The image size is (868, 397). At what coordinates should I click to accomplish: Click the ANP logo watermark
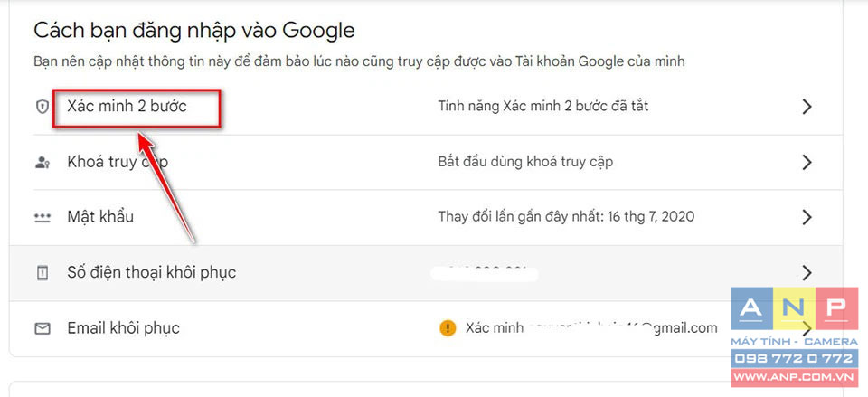795,309
